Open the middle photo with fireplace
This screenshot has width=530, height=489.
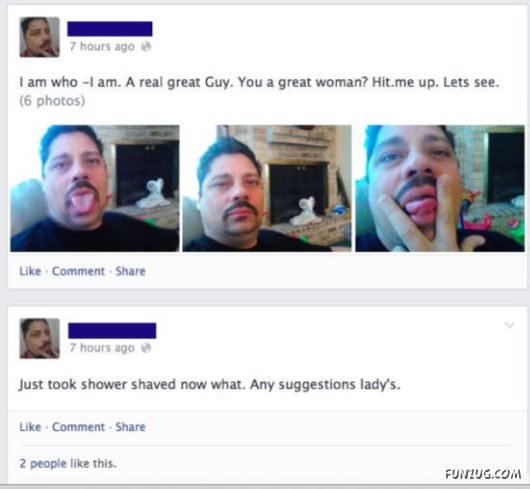[267, 189]
